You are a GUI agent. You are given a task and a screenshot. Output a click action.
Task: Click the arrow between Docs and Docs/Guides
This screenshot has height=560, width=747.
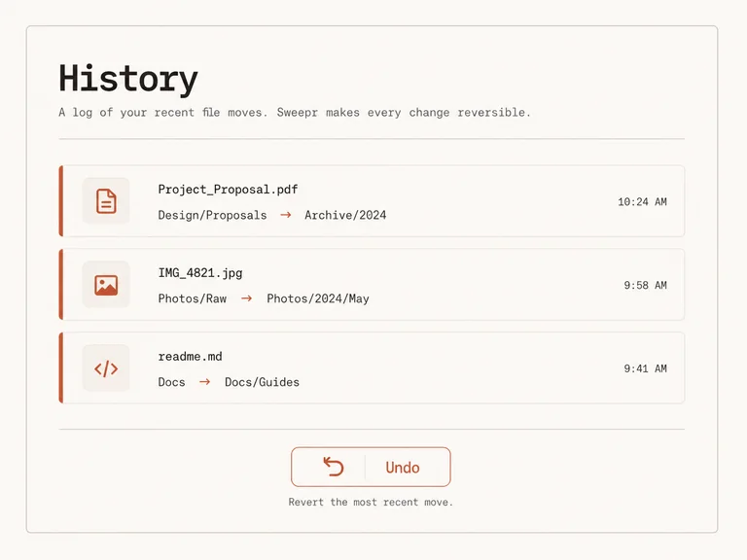tap(205, 381)
